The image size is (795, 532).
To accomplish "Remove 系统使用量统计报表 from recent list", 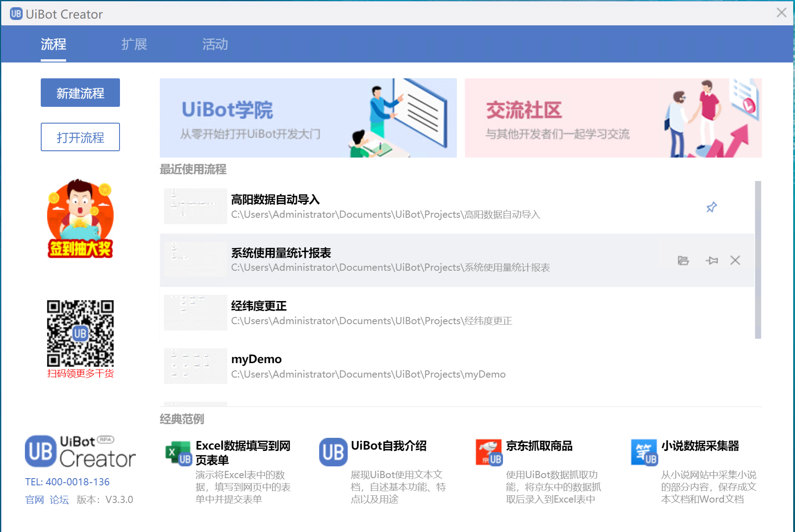I will tap(735, 260).
